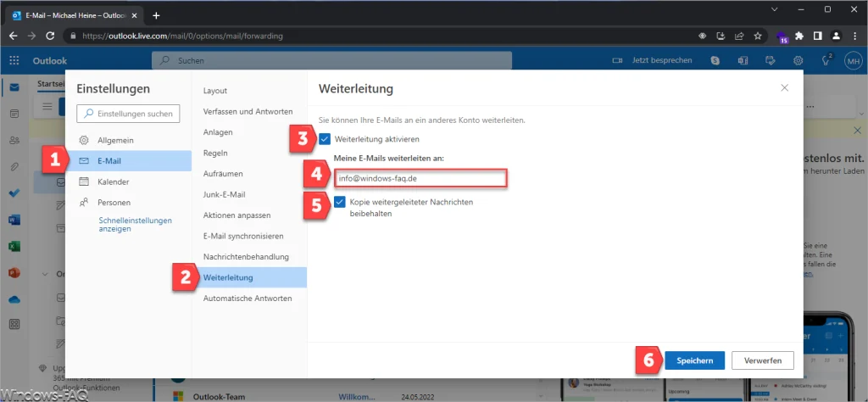Launch PowerPoint from the app rail
Screen dimensions: 868x402
[x=14, y=272]
